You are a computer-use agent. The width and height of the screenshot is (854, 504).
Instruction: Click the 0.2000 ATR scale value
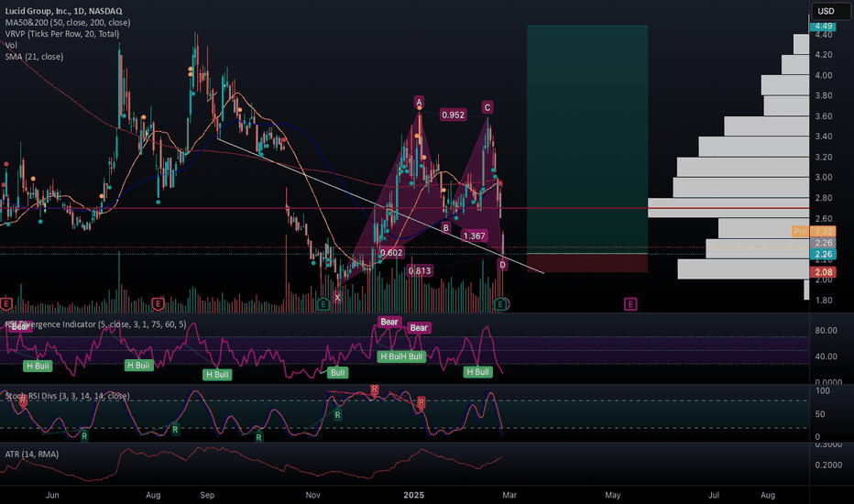pos(828,466)
